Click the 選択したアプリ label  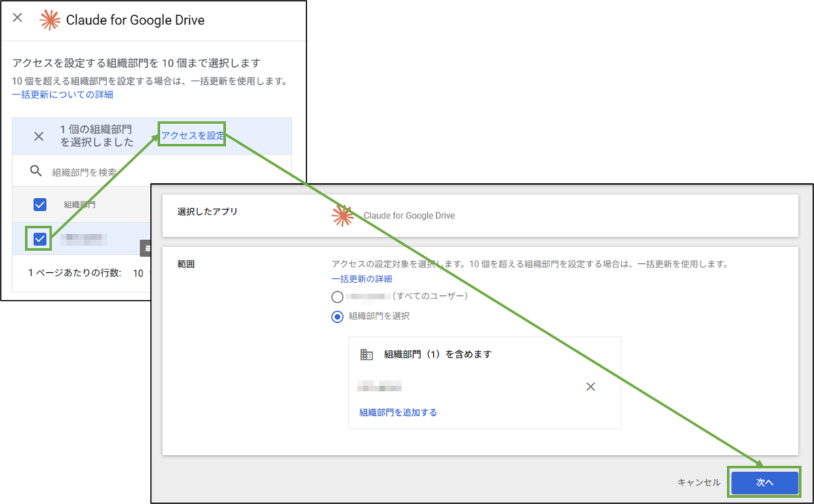[208, 212]
